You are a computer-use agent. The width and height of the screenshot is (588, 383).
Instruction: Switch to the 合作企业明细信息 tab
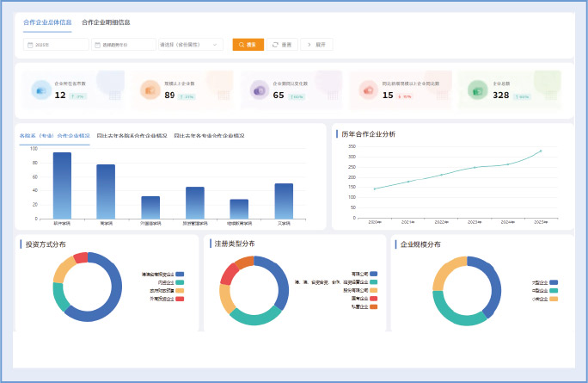click(x=106, y=22)
